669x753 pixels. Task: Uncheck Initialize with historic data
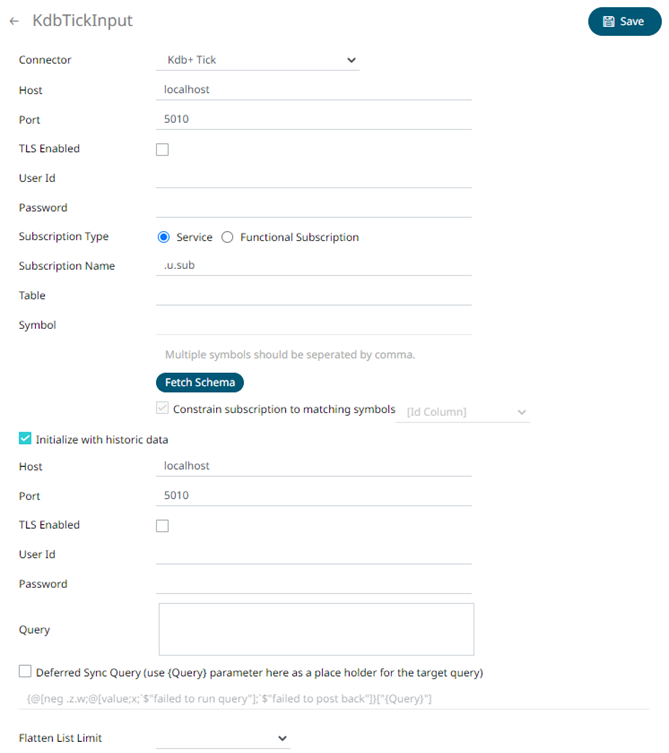coord(25,439)
